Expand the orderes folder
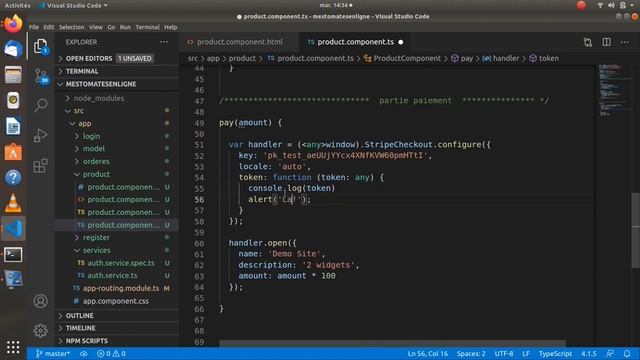This screenshot has width=640, height=360. pos(117,161)
